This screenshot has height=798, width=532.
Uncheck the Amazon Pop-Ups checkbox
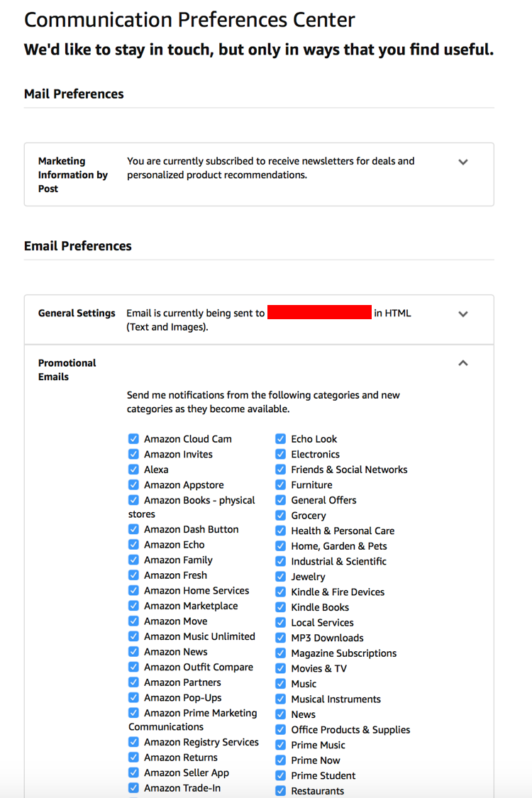[x=133, y=697]
